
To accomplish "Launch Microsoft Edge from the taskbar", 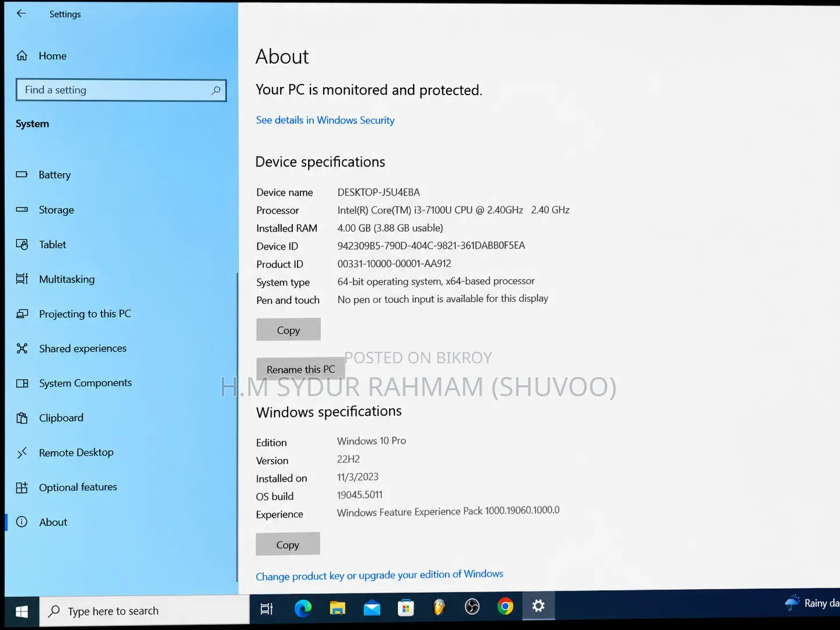I will click(x=303, y=608).
